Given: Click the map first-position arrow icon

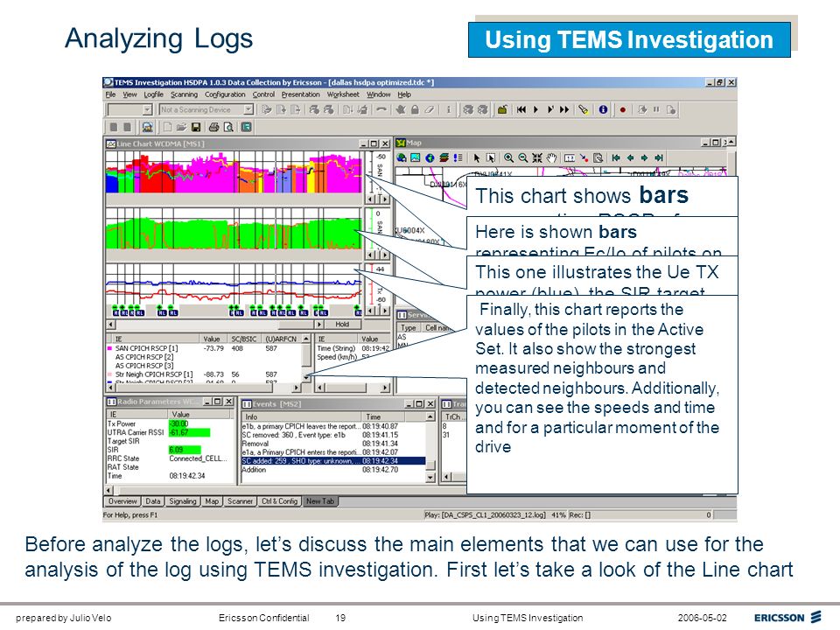Looking at the screenshot, I should 616,158.
